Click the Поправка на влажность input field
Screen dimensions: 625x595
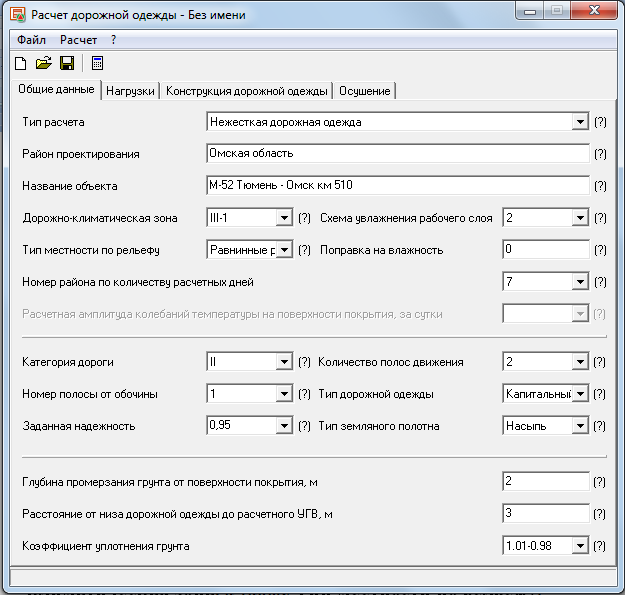point(545,250)
